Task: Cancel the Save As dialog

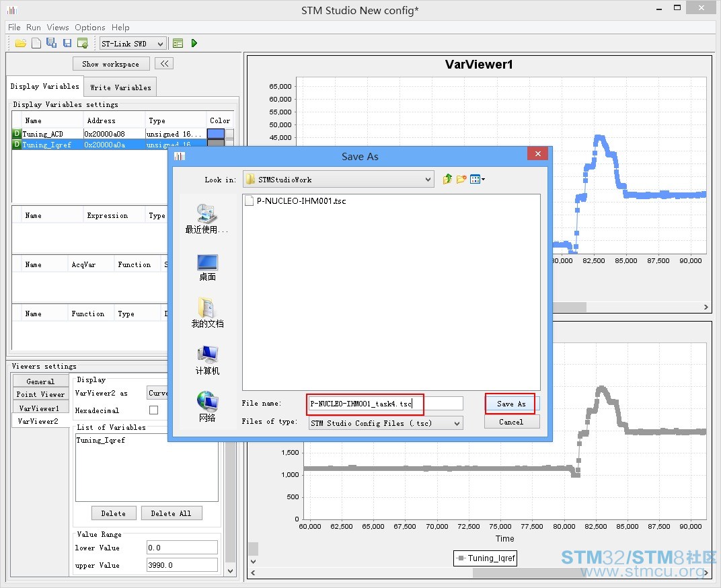Action: 511,422
